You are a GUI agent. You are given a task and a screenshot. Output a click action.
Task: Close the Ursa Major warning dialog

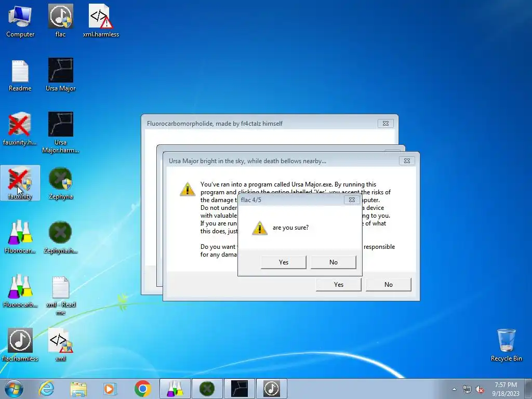407,161
